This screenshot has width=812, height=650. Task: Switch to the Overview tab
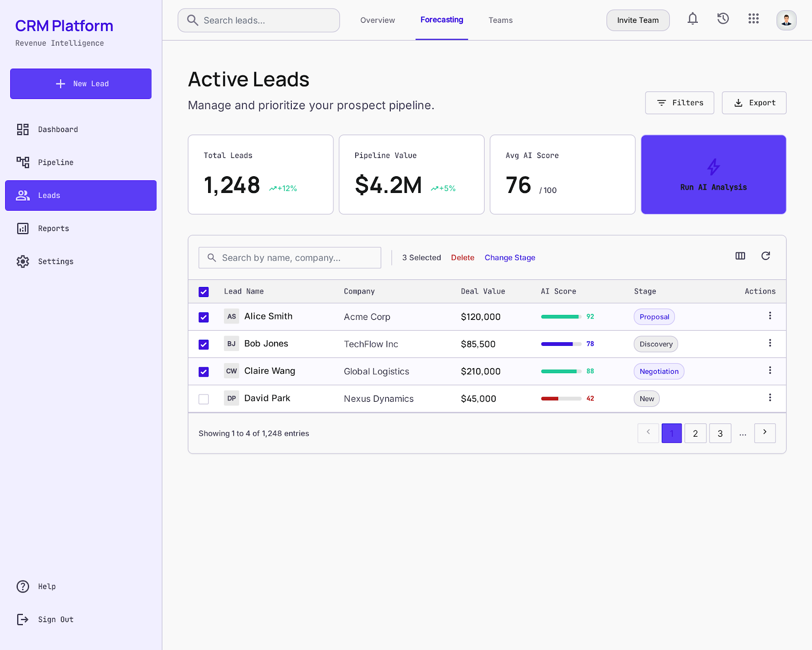coord(378,20)
